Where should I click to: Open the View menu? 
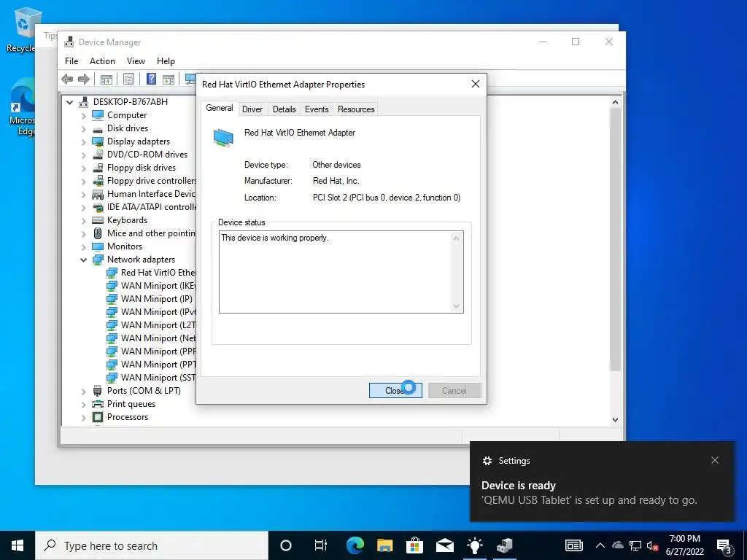[136, 61]
